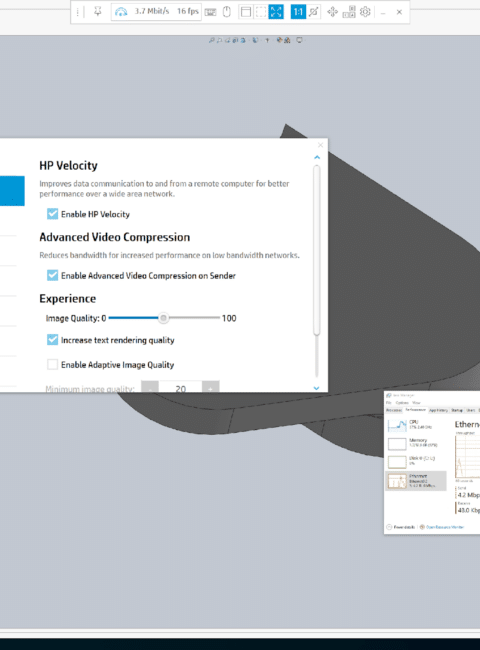Pin the HP RGS toolbar with pushpin icon

pyautogui.click(x=97, y=12)
